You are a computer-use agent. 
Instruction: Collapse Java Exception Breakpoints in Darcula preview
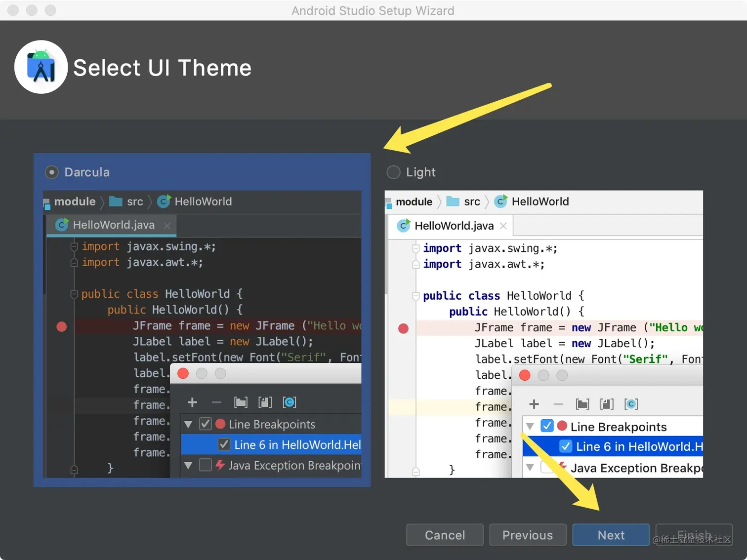pyautogui.click(x=188, y=465)
